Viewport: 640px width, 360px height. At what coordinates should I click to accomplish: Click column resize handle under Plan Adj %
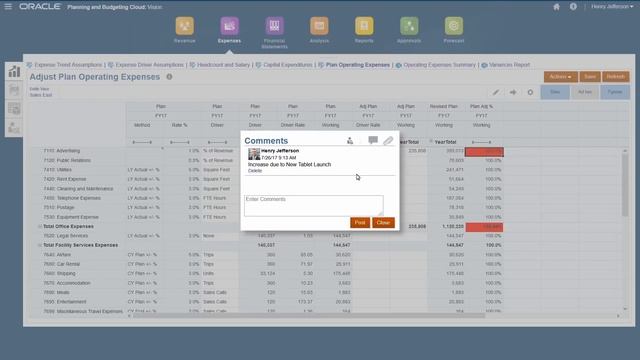pyautogui.click(x=482, y=142)
